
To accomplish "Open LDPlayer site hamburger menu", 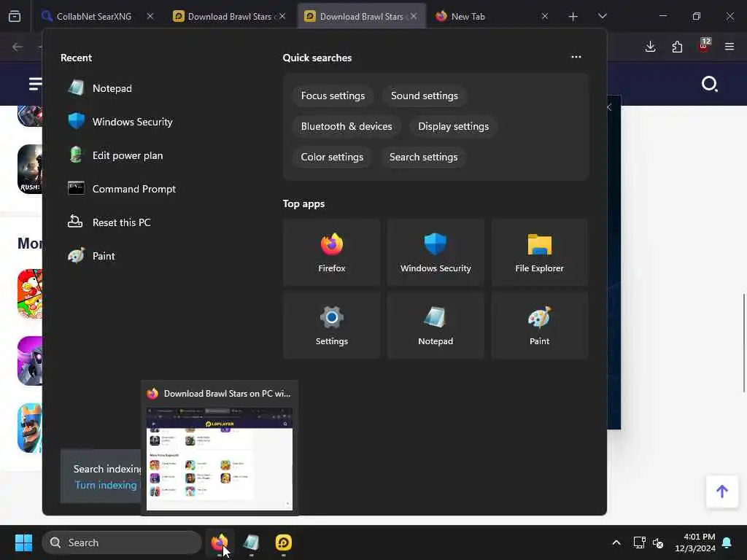I will 35,84.
